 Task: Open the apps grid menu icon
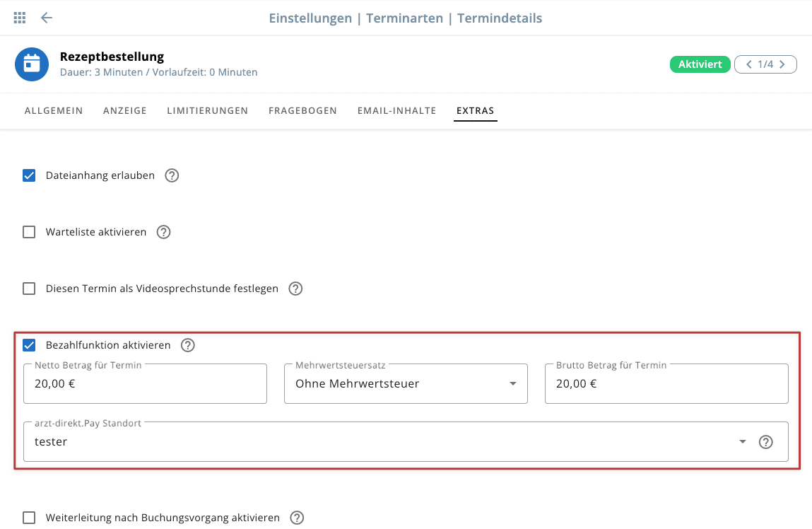20,18
